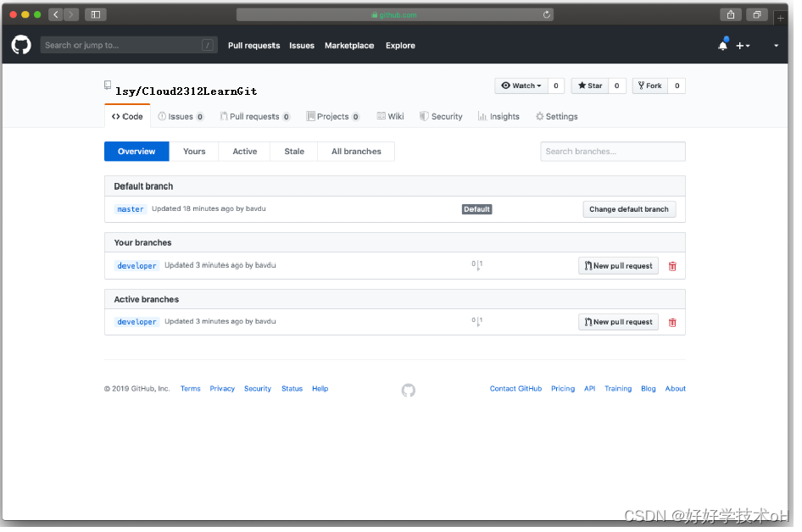Select the Active branches filter

click(x=244, y=152)
